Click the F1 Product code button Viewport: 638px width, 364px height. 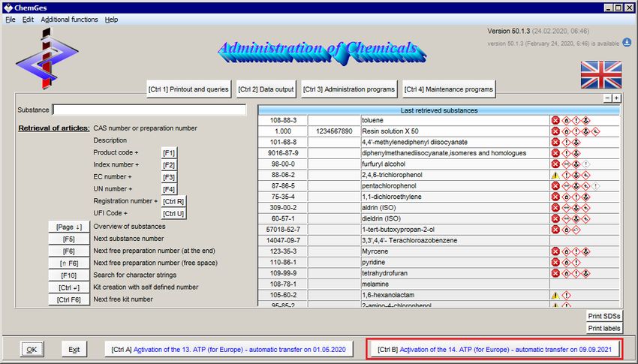[x=169, y=153]
